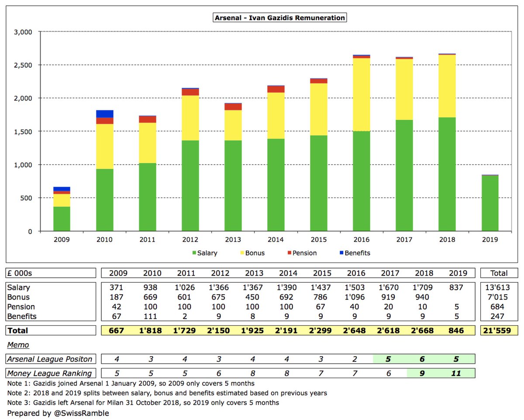Click the 2013 x-axis label under chart
Screen dimensions: 524x420
tap(233, 239)
